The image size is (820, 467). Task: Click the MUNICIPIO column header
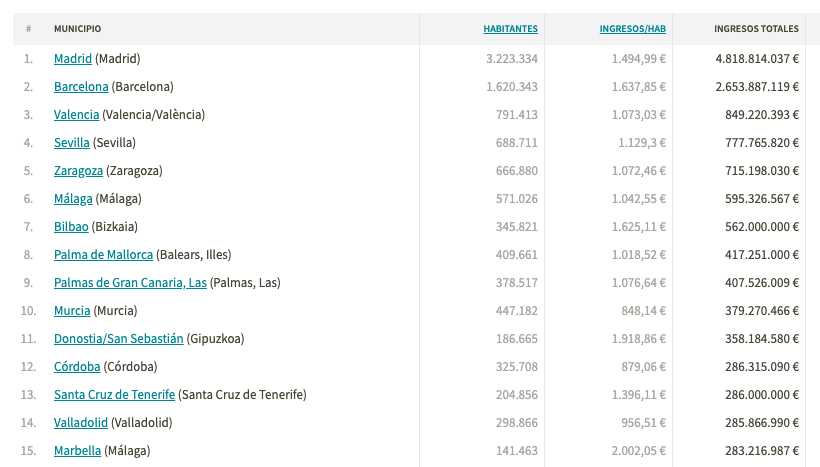(x=77, y=29)
